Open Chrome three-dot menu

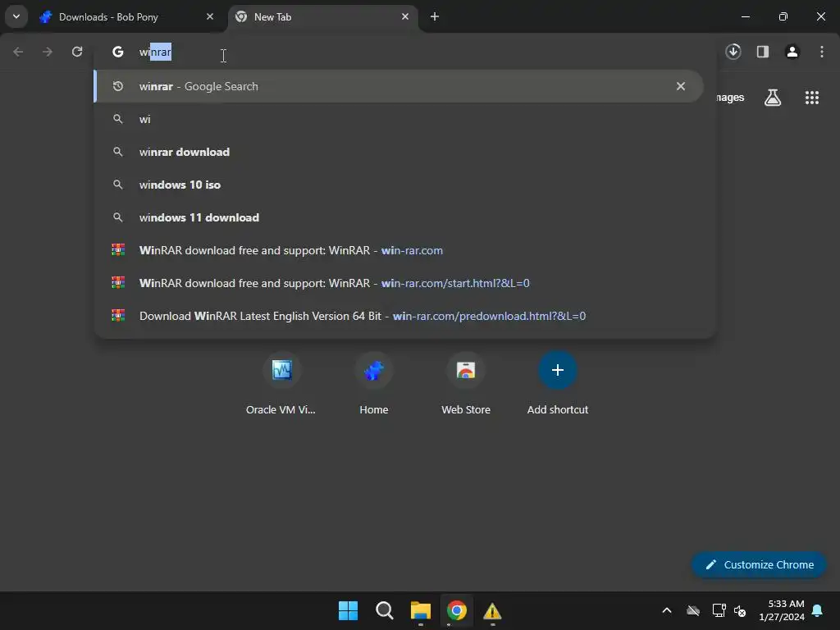pyautogui.click(x=822, y=52)
